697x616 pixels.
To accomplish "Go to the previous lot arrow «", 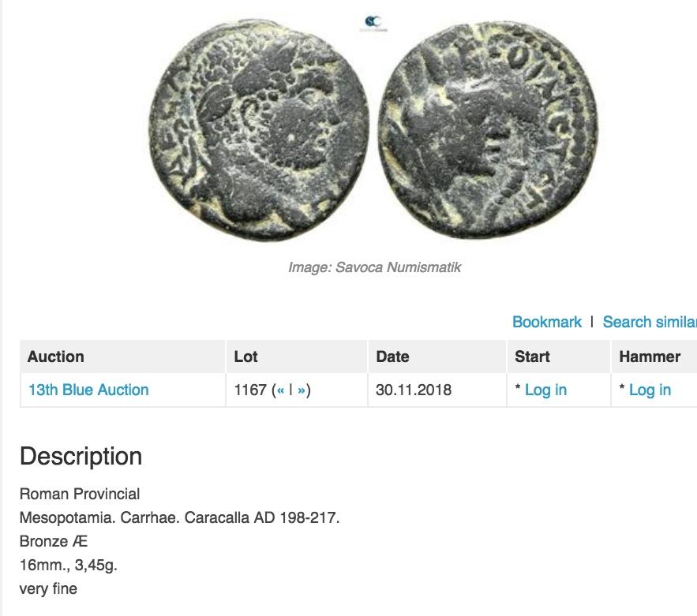I will (x=280, y=390).
